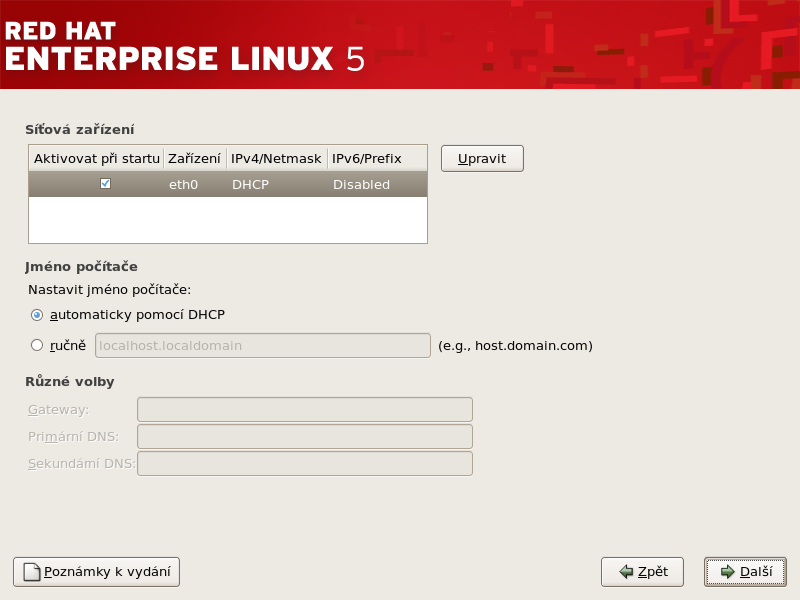Screen dimensions: 800x600
Task: Click the Red Hat Enterprise Linux 5 banner title
Action: [185, 43]
